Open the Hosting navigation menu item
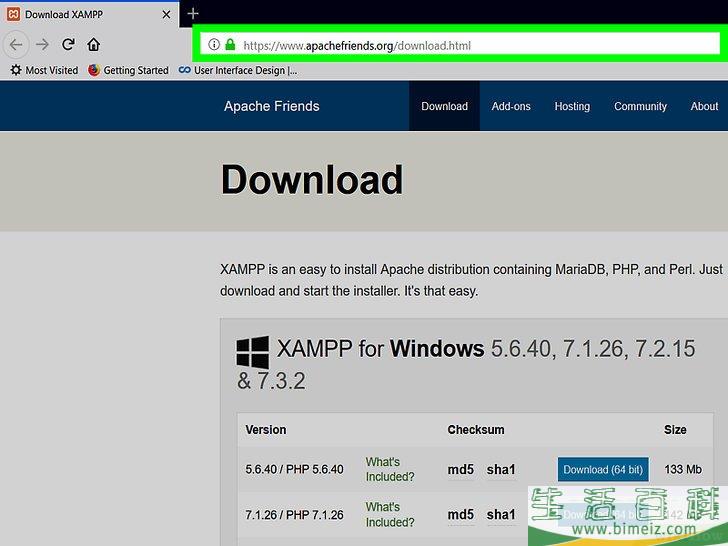The width and height of the screenshot is (728, 546). point(572,106)
